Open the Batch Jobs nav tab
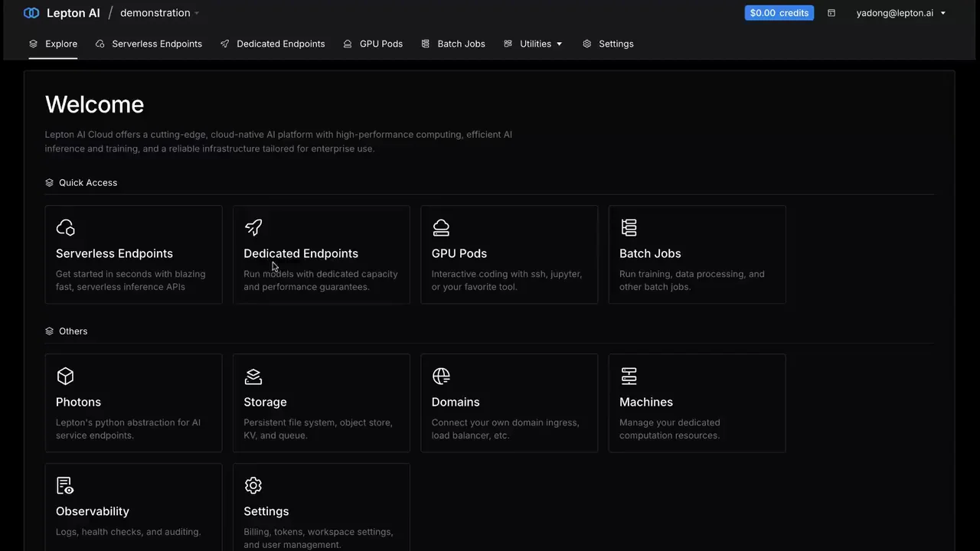Viewport: 980px width, 551px height. [453, 44]
